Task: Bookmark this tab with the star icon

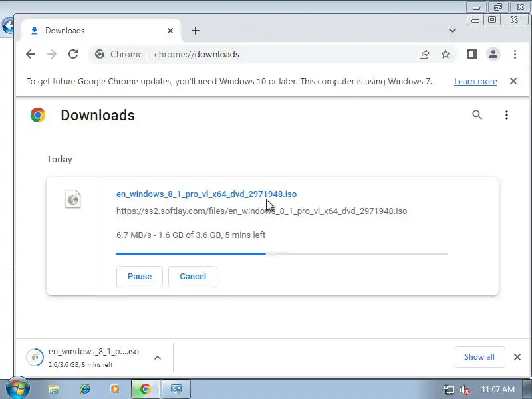Action: [446, 54]
